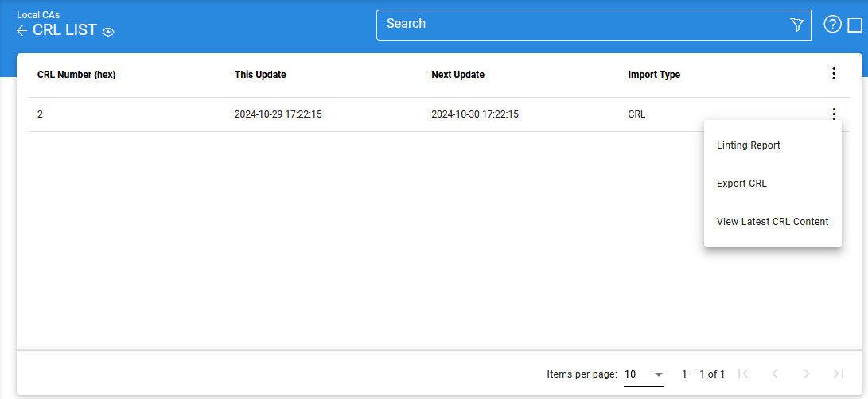Open the search filter funnel icon
The height and width of the screenshot is (399, 868).
tap(796, 25)
